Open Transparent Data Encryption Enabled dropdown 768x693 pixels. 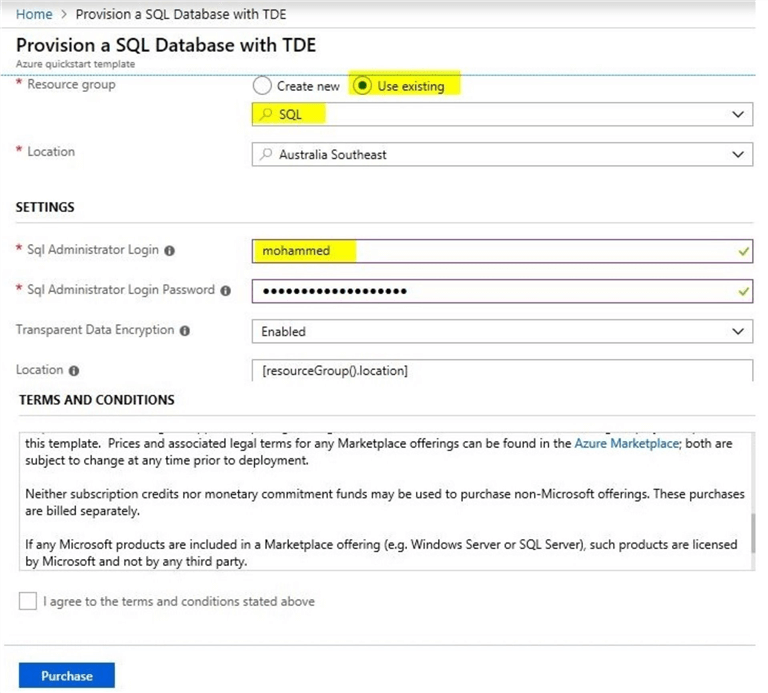(x=738, y=331)
